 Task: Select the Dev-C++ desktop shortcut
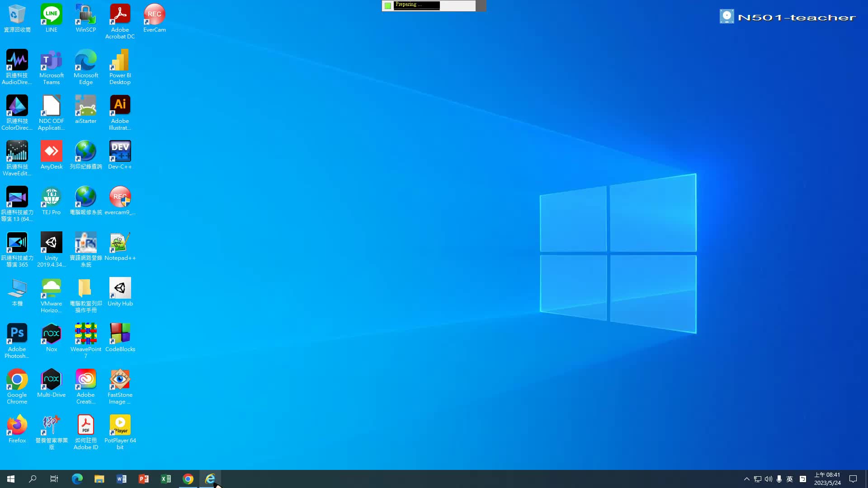click(x=120, y=155)
